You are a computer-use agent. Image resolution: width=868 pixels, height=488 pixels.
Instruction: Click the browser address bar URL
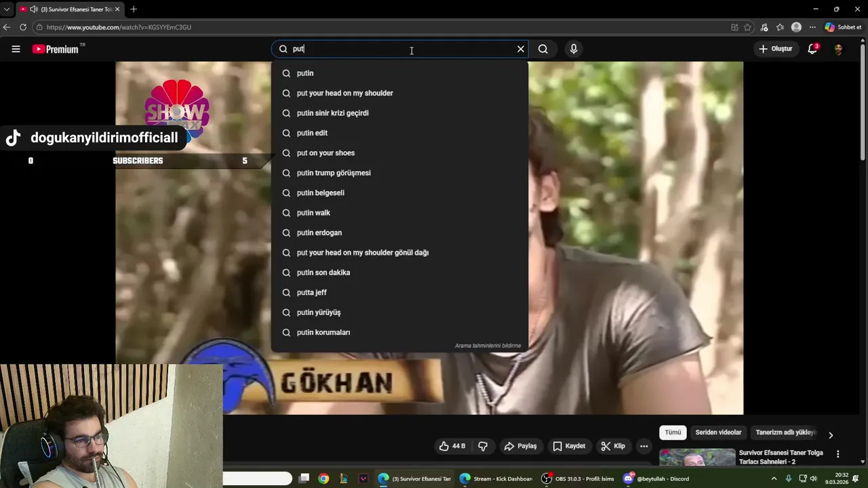point(119,27)
